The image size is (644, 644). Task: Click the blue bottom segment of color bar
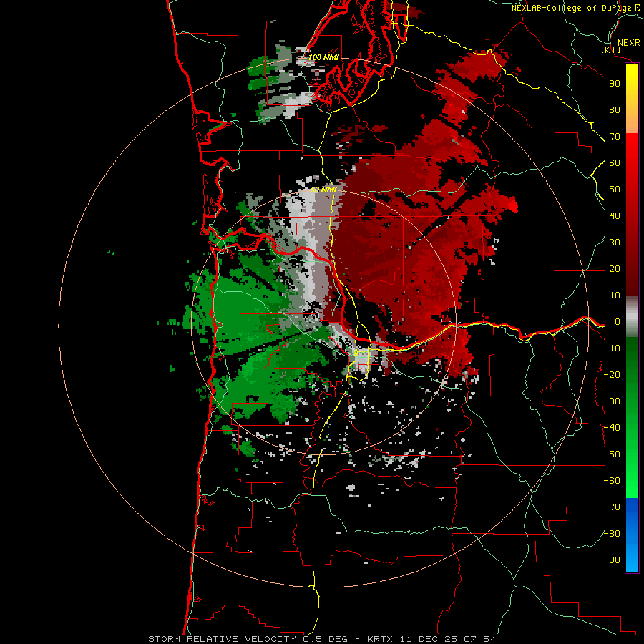(632, 535)
